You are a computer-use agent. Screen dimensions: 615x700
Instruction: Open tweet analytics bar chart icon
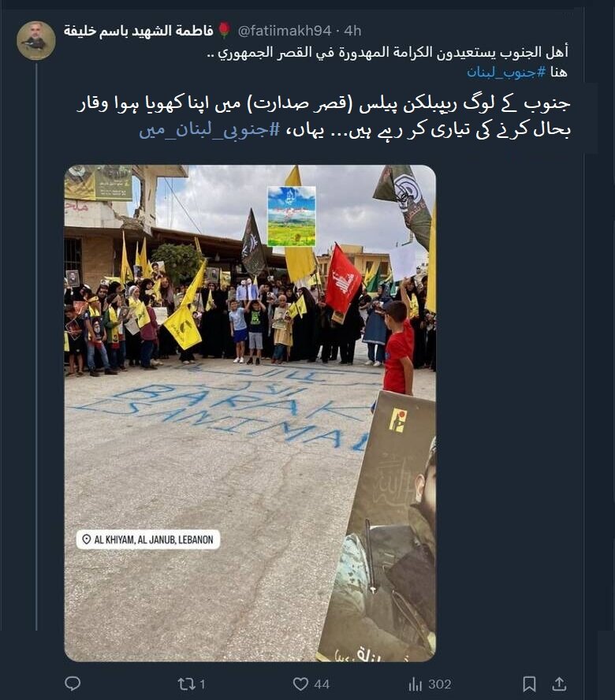point(415,684)
